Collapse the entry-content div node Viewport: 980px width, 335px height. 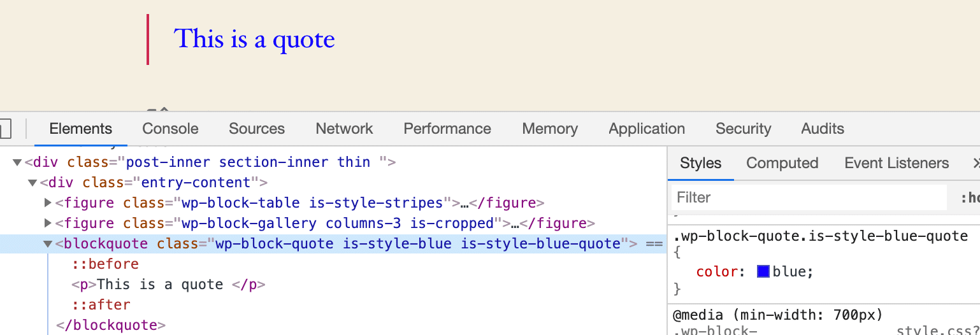point(32,183)
